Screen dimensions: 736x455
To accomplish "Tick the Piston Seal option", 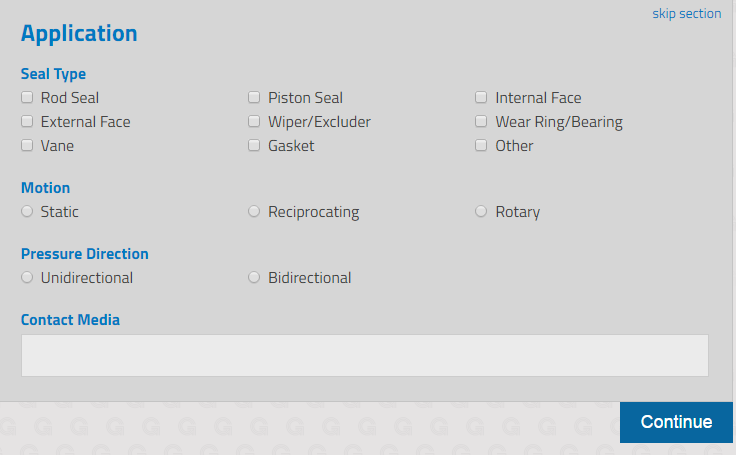I will pyautogui.click(x=255, y=98).
